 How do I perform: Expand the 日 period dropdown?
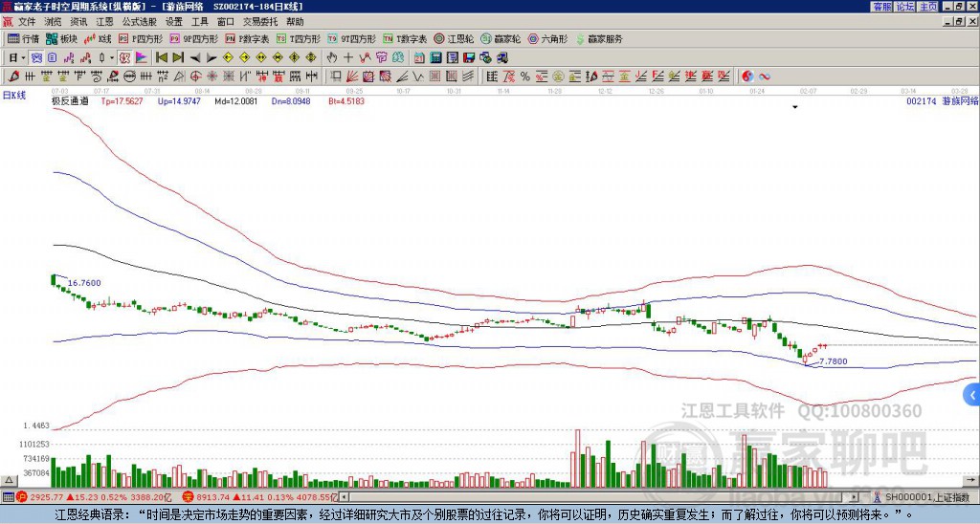point(23,58)
